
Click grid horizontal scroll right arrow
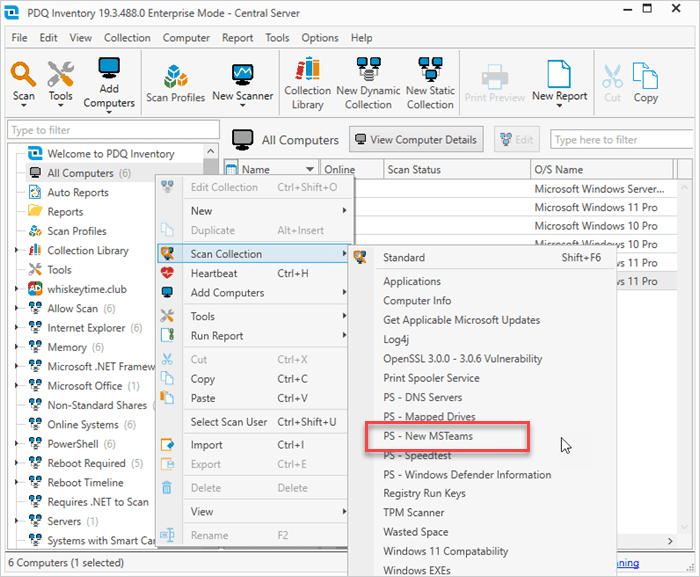[670, 541]
